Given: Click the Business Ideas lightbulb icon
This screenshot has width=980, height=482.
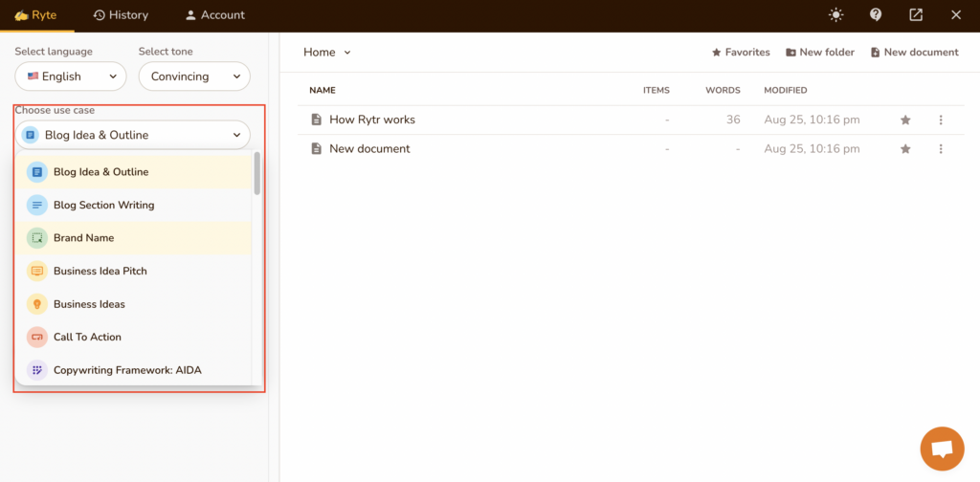Looking at the screenshot, I should click(37, 304).
